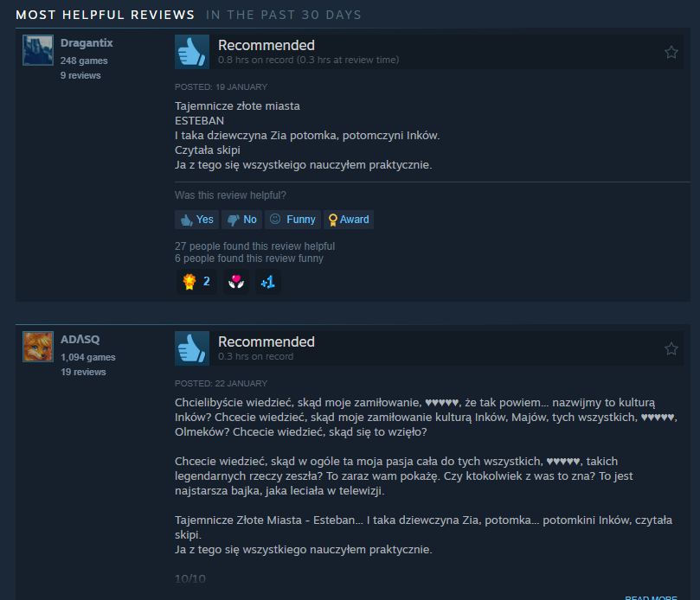The width and height of the screenshot is (700, 600).
Task: Click the thumbs-up Recommended icon on Dragantix's review
Action: [x=192, y=52]
